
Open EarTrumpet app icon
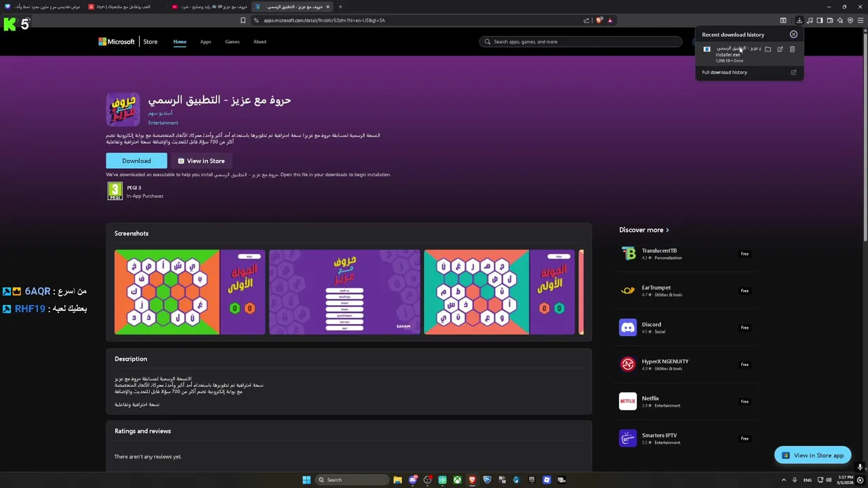click(628, 291)
